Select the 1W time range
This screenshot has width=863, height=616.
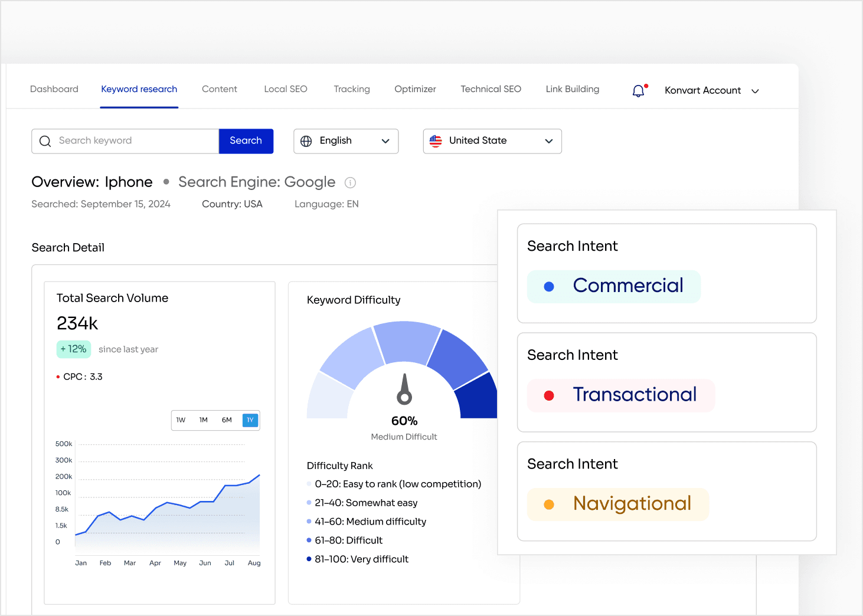click(181, 420)
